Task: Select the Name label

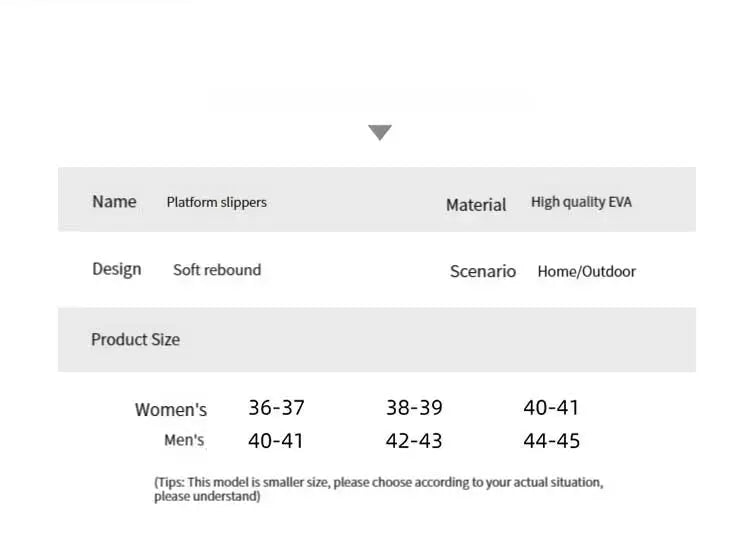Action: (x=114, y=201)
